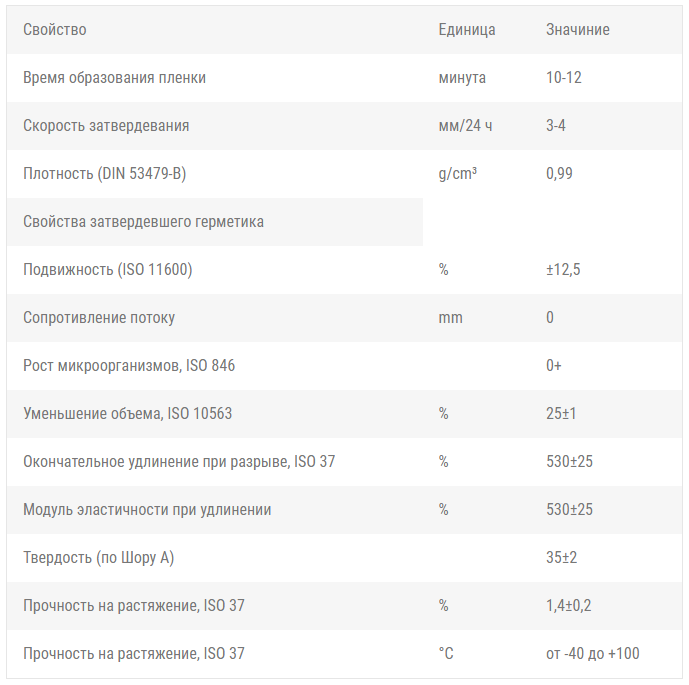
Task: Click the Модуль эластичности при удлинении label
Action: (147, 509)
